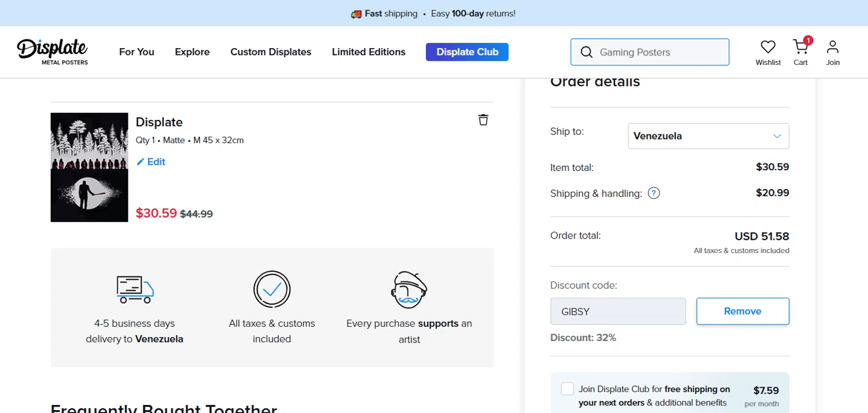Open the Ship to country dropdown

(708, 136)
